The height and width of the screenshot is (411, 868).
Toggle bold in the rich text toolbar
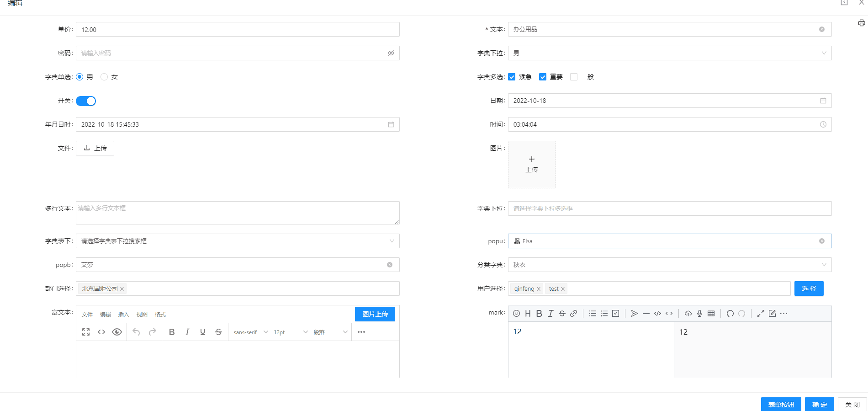click(172, 332)
